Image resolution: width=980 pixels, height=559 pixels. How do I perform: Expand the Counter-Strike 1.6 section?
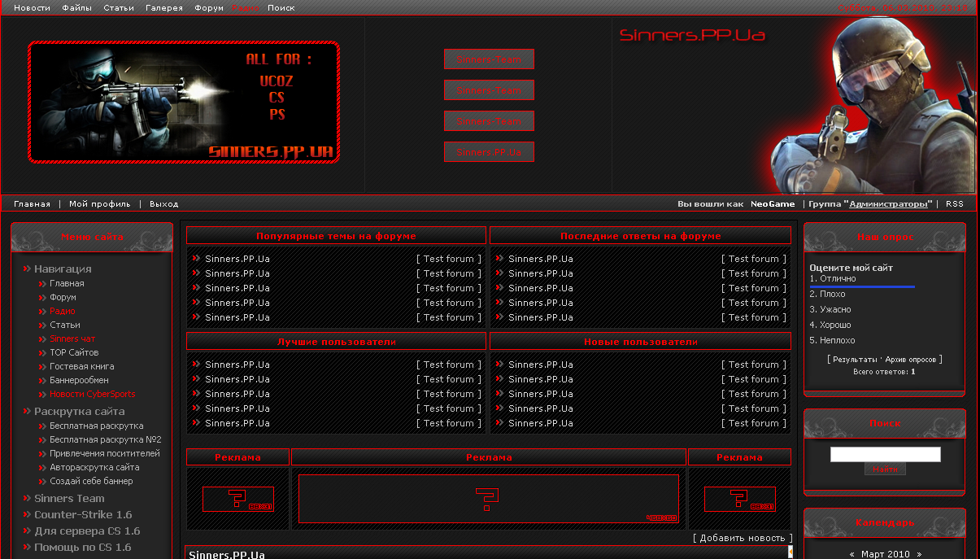[x=83, y=515]
